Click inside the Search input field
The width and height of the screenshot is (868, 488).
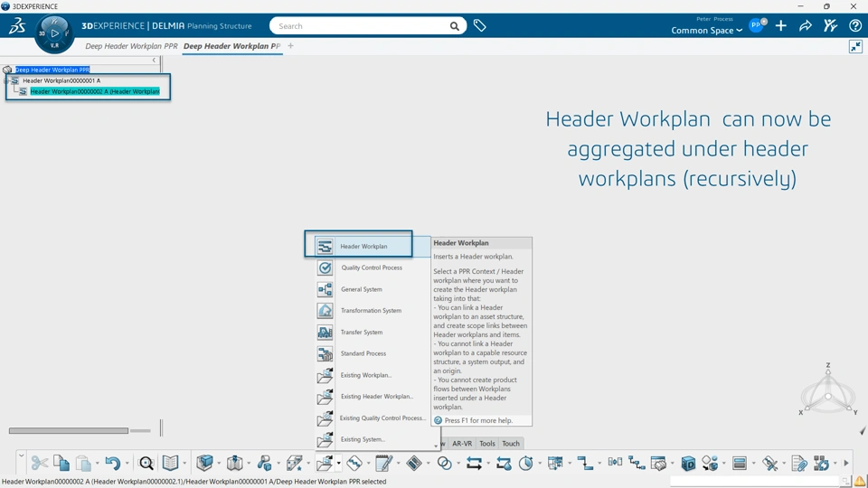(362, 26)
